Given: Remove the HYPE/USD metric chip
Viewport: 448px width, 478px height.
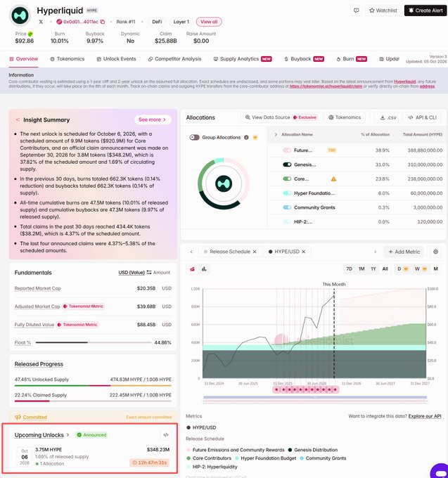Looking at the screenshot, I should (x=303, y=252).
